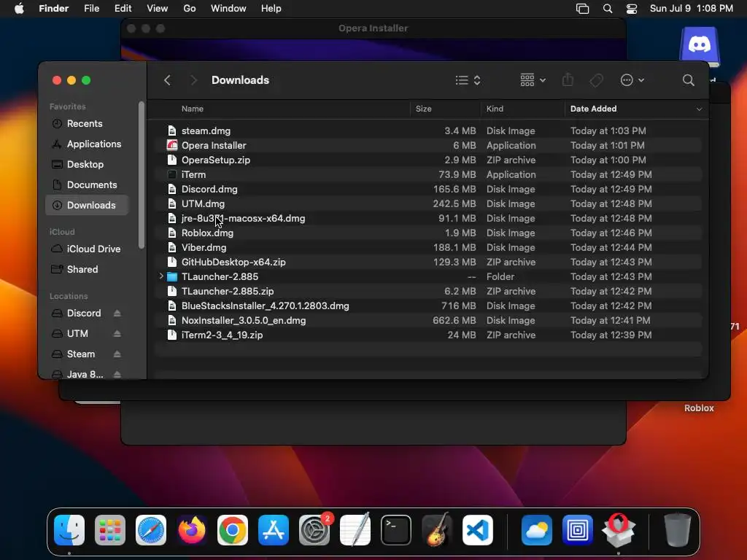
Task: Click the Finder sidebar scrollbar
Action: [142, 175]
